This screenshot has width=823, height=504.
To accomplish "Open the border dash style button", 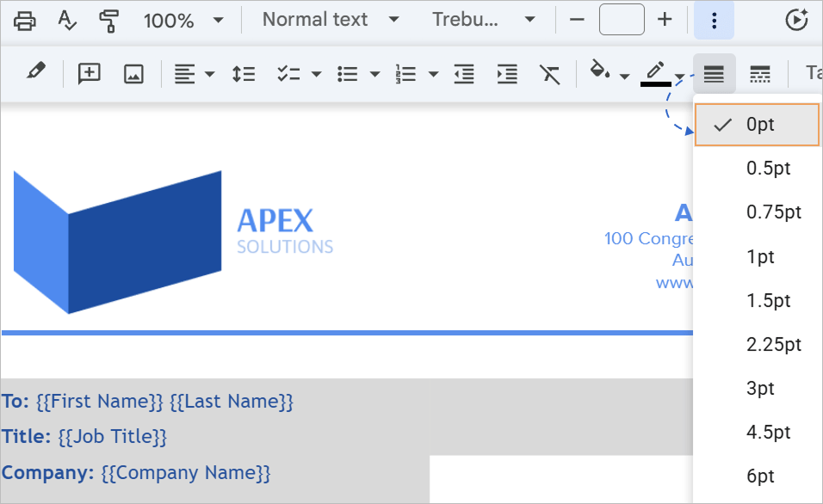I will [x=760, y=74].
